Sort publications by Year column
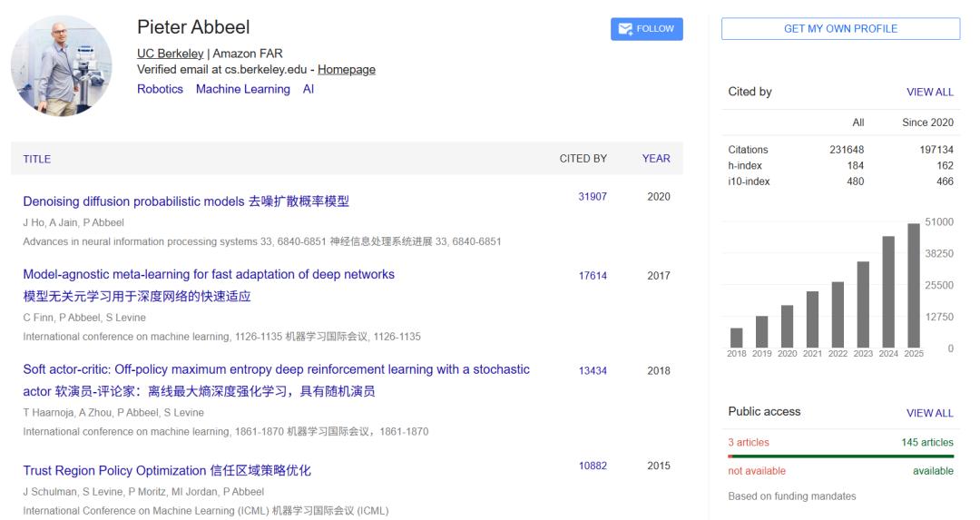 655,159
